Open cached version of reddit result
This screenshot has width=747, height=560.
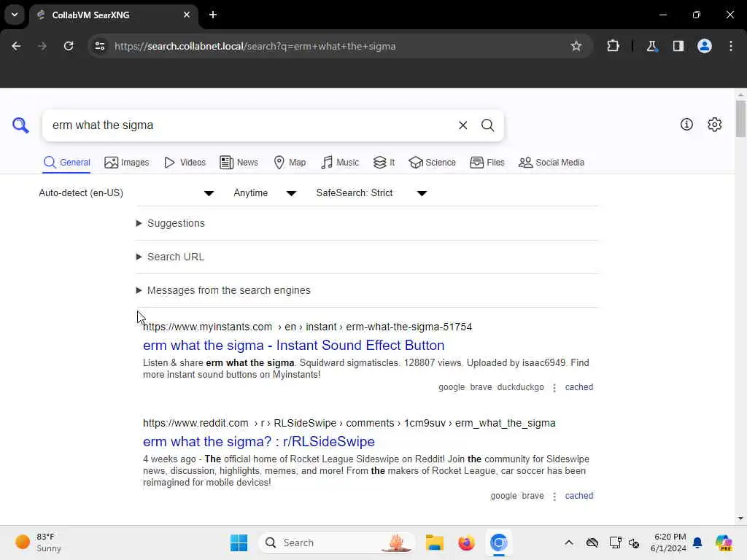(578, 496)
